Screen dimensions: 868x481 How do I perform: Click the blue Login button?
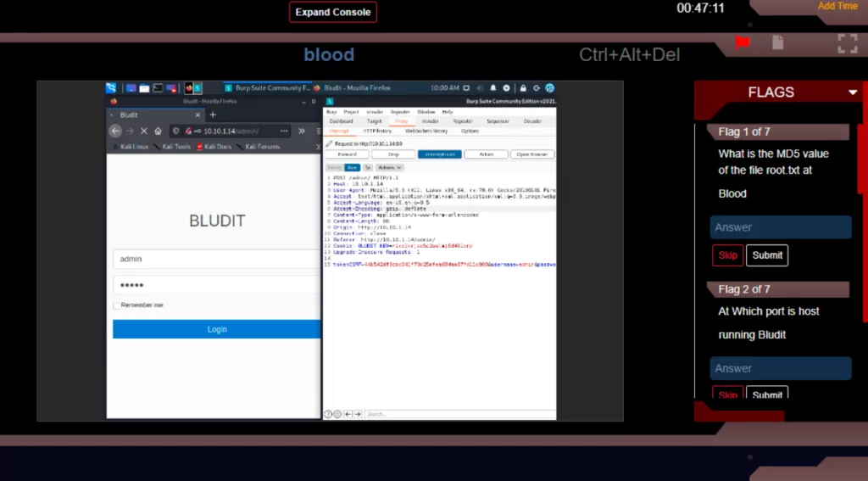point(216,329)
